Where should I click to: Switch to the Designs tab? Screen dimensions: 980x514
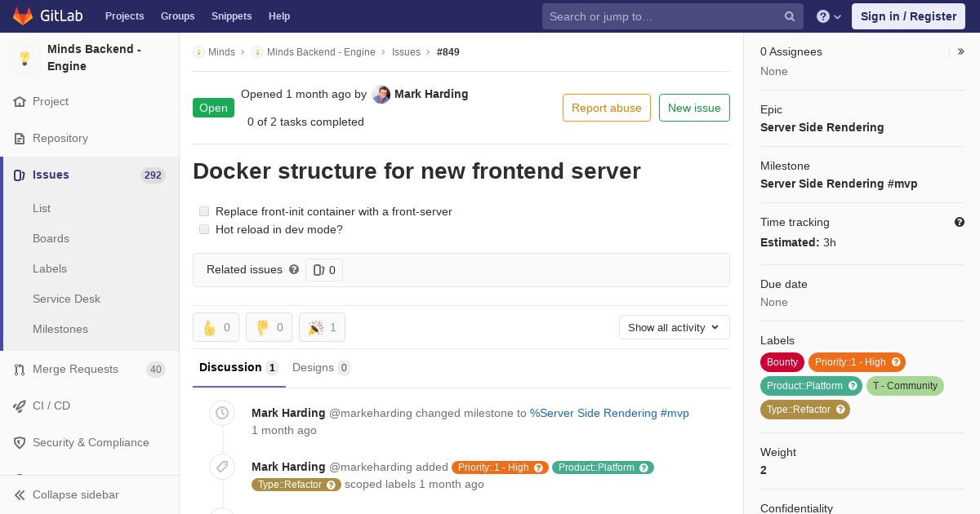(321, 367)
